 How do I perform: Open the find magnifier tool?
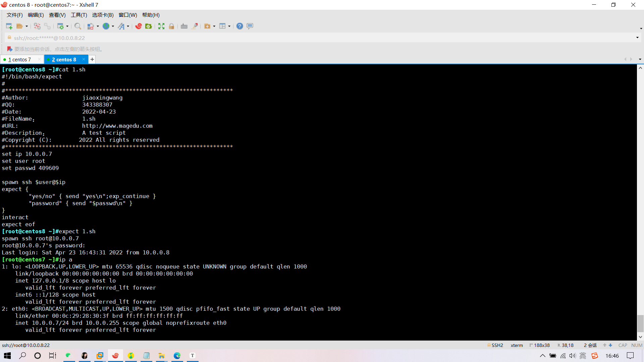pos(77,26)
